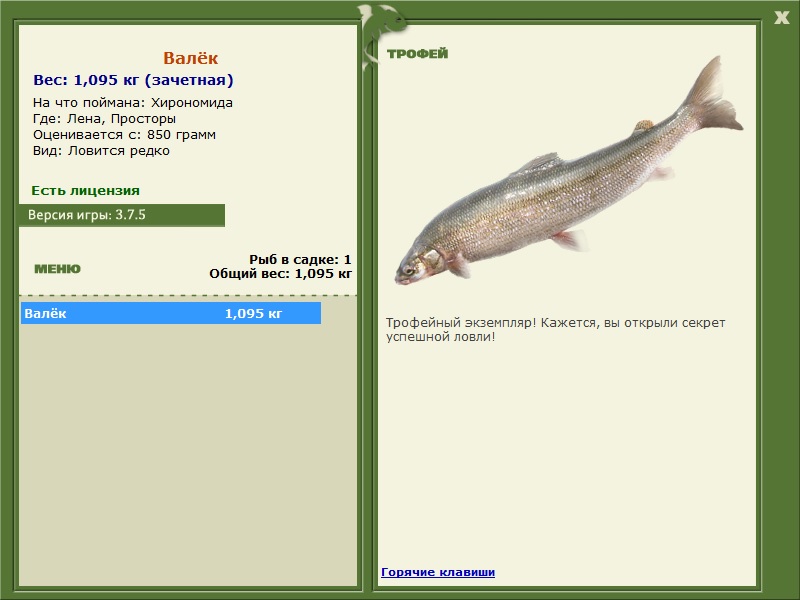
Task: Click the Рыб в садке: 1 counter
Action: click(300, 259)
